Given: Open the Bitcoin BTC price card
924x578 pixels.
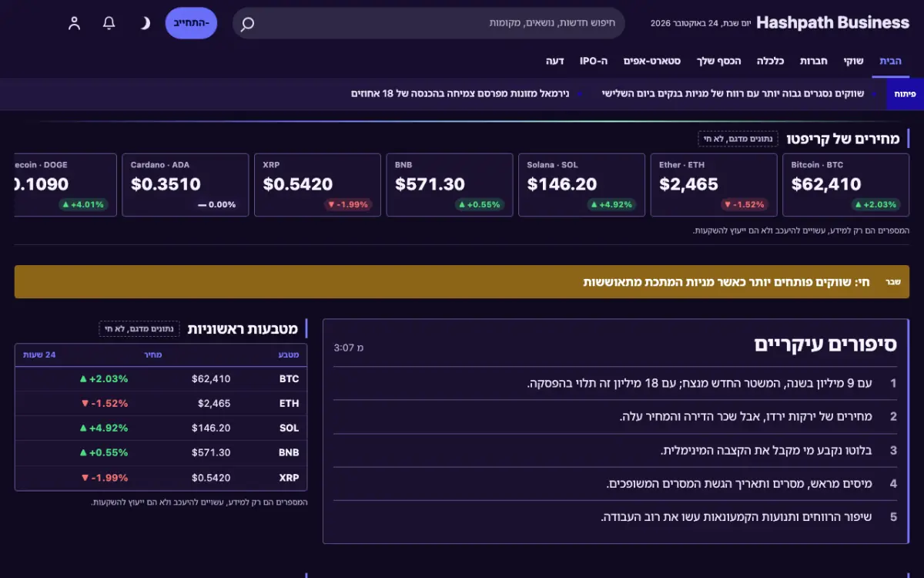Looking at the screenshot, I should click(845, 185).
